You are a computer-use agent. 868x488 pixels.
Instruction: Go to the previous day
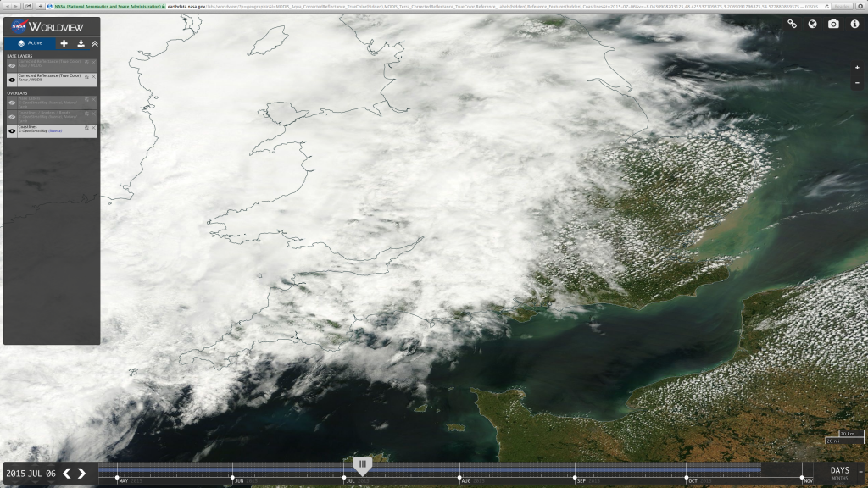[67, 473]
